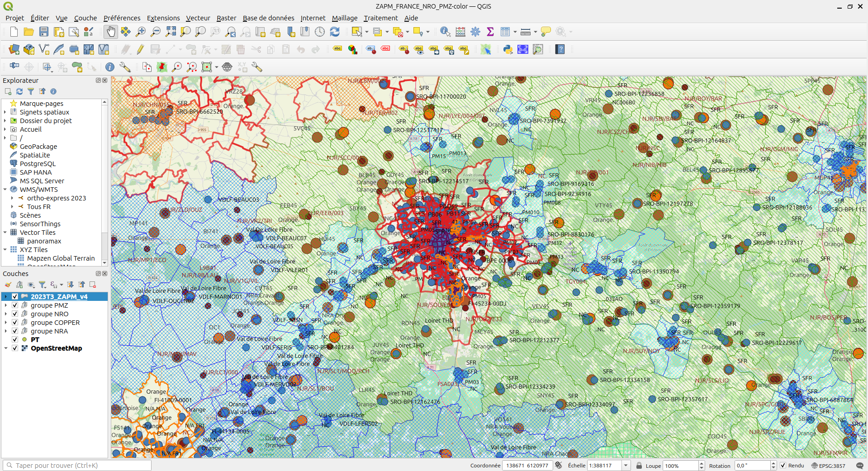Open the temporal controller clock icon
This screenshot has width=868, height=471.
click(320, 32)
